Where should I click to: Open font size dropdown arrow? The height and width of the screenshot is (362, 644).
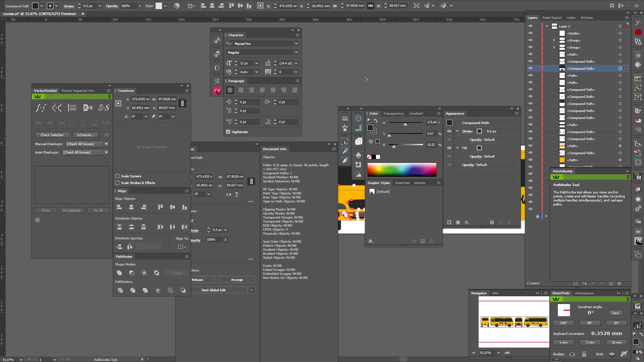pos(257,63)
